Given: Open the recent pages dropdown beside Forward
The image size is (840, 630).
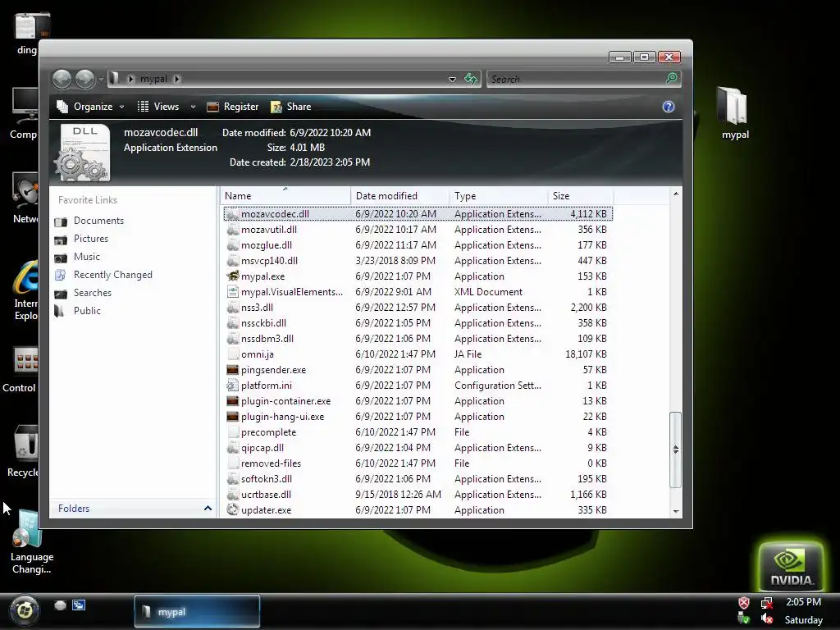Looking at the screenshot, I should 101,80.
